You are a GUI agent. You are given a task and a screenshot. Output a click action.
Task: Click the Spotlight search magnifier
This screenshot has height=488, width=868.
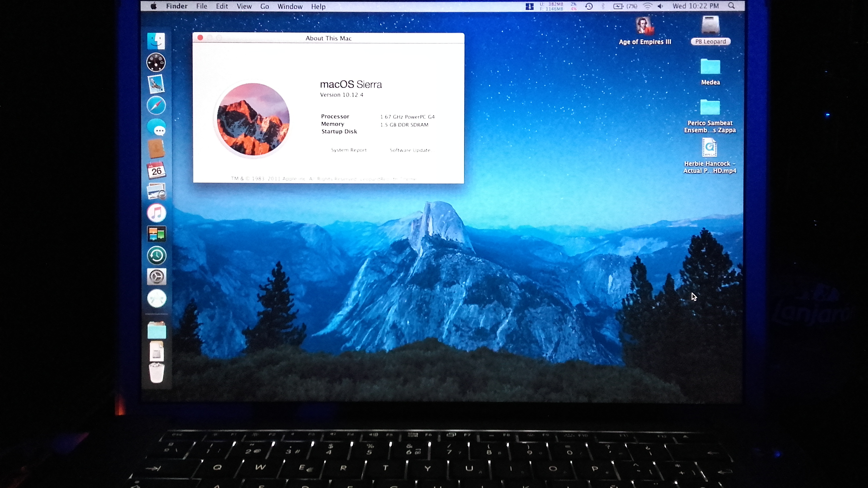point(731,6)
